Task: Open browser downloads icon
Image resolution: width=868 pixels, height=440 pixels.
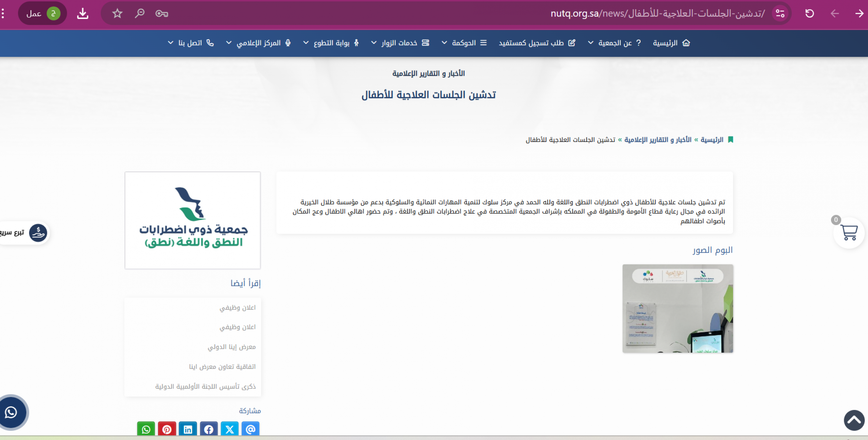Action: [x=83, y=14]
